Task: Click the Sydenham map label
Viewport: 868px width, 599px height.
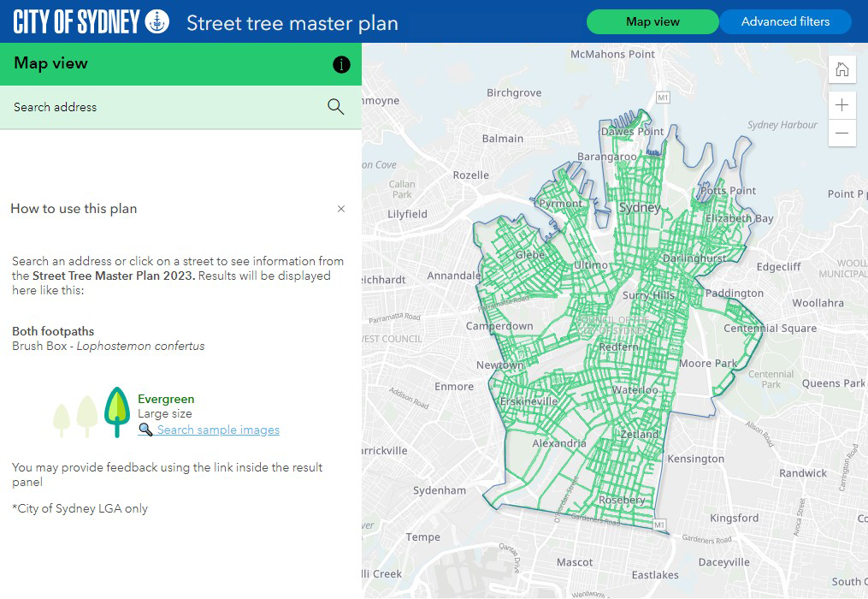Action: pos(440,490)
